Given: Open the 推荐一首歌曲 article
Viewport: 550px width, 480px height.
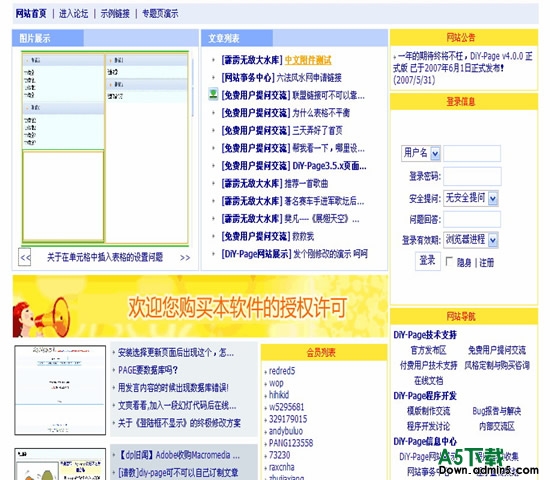Looking at the screenshot, I should point(306,184).
